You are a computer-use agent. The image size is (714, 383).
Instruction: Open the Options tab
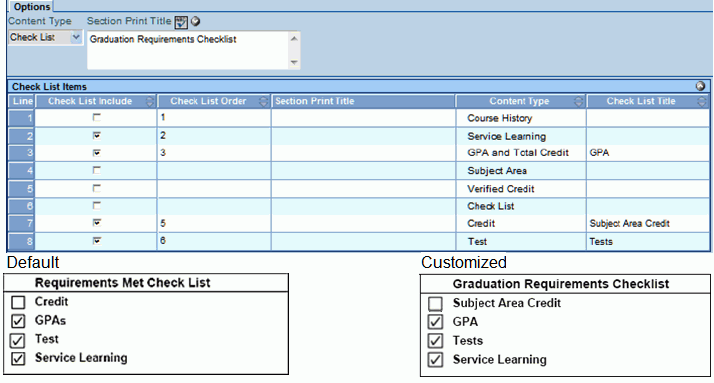click(31, 6)
